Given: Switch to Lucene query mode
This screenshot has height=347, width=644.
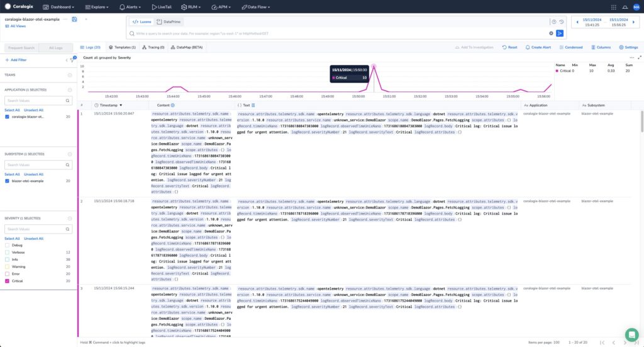Looking at the screenshot, I should coord(142,22).
